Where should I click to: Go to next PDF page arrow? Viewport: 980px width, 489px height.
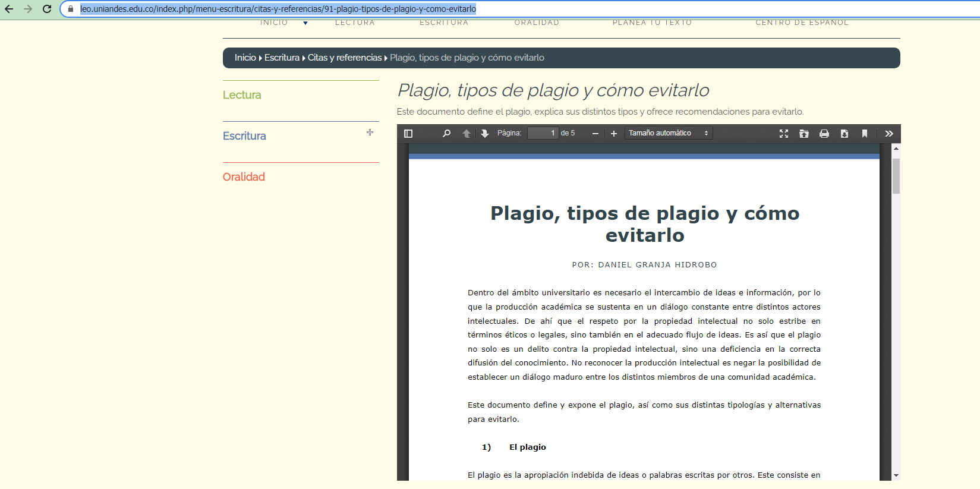(x=485, y=134)
